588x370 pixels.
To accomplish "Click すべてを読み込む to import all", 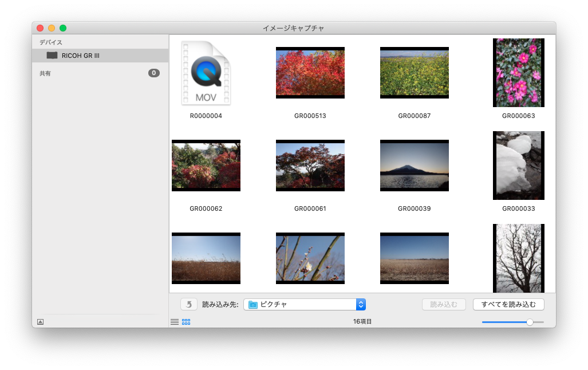I will pos(508,304).
